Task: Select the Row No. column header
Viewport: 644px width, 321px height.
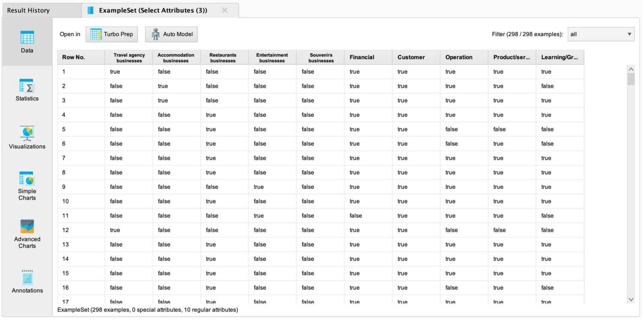Action: point(73,57)
